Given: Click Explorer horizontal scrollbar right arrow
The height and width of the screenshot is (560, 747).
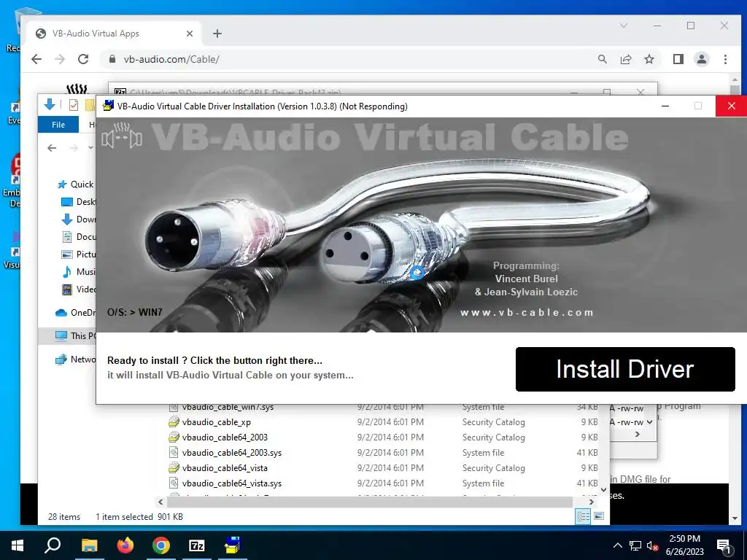Looking at the screenshot, I should (x=591, y=502).
